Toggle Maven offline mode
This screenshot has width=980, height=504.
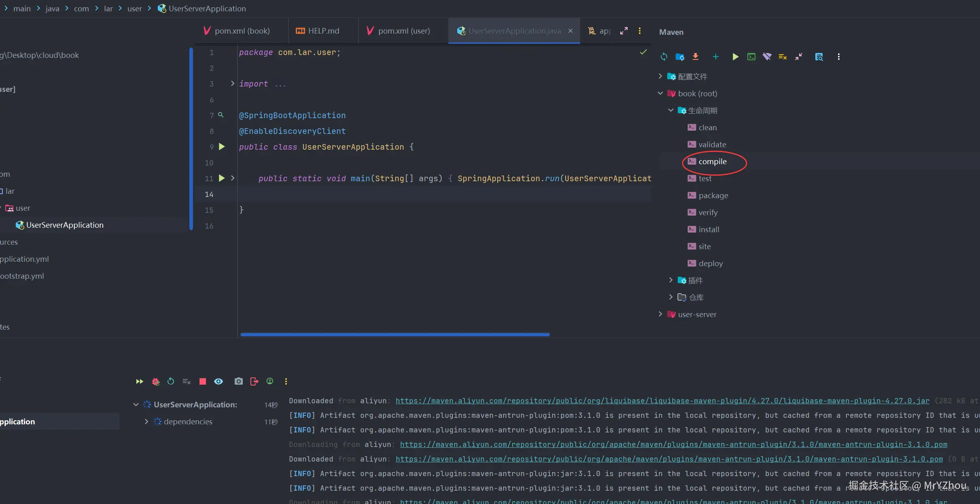point(767,57)
